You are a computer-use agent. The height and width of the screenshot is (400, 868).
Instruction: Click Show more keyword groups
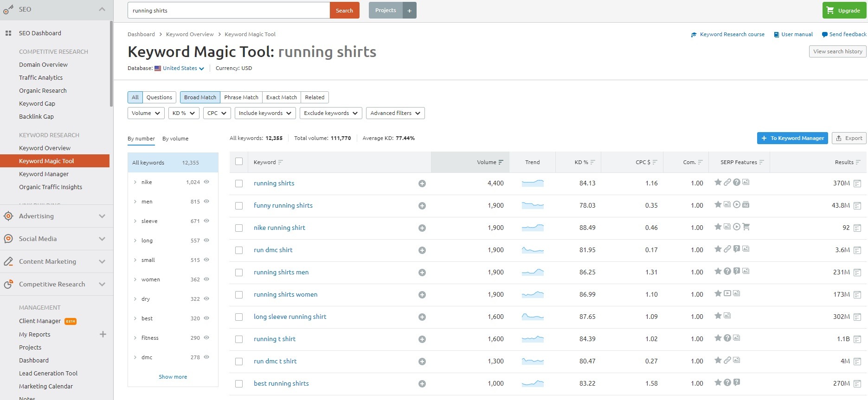click(173, 377)
